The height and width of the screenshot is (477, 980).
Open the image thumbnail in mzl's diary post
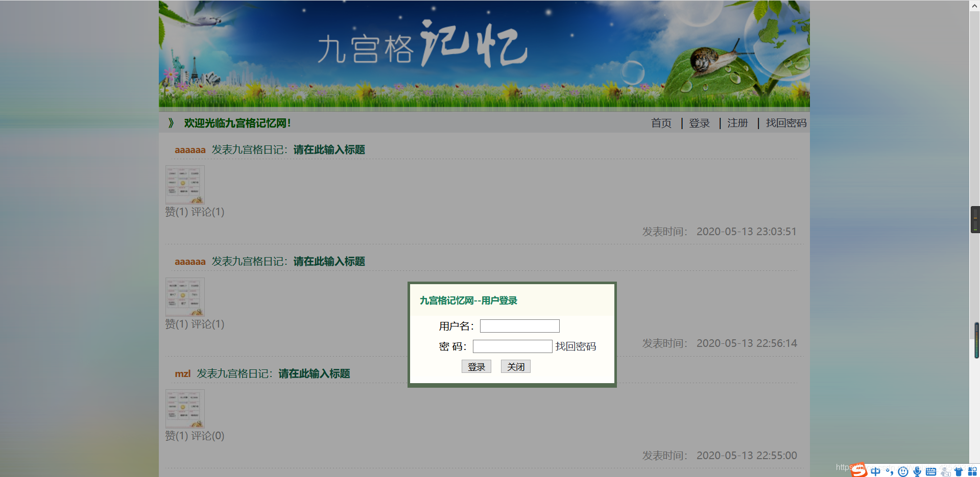(x=185, y=408)
